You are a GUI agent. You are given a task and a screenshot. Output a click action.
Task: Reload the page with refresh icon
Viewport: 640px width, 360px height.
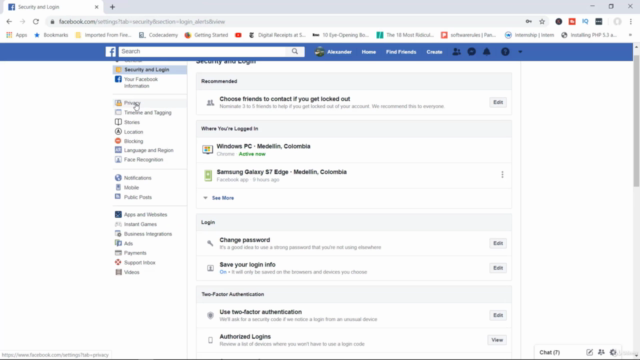point(36,22)
